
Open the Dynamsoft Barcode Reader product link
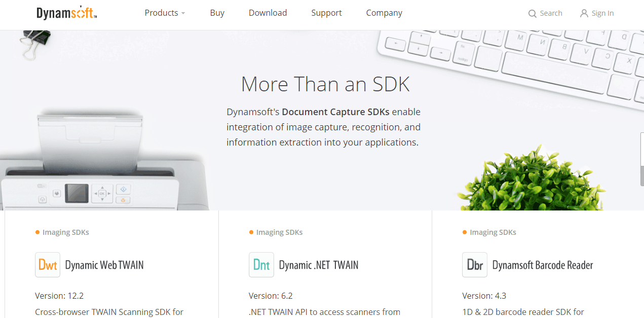543,265
